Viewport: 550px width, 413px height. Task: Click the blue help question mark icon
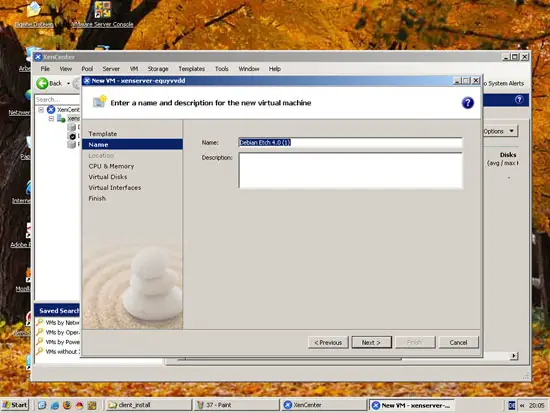(x=467, y=103)
